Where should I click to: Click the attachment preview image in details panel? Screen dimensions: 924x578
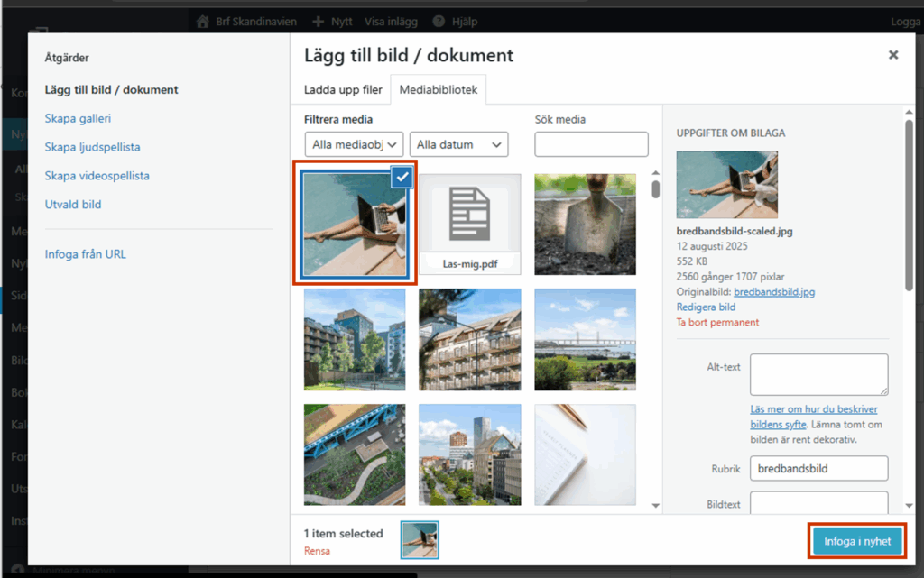point(727,185)
